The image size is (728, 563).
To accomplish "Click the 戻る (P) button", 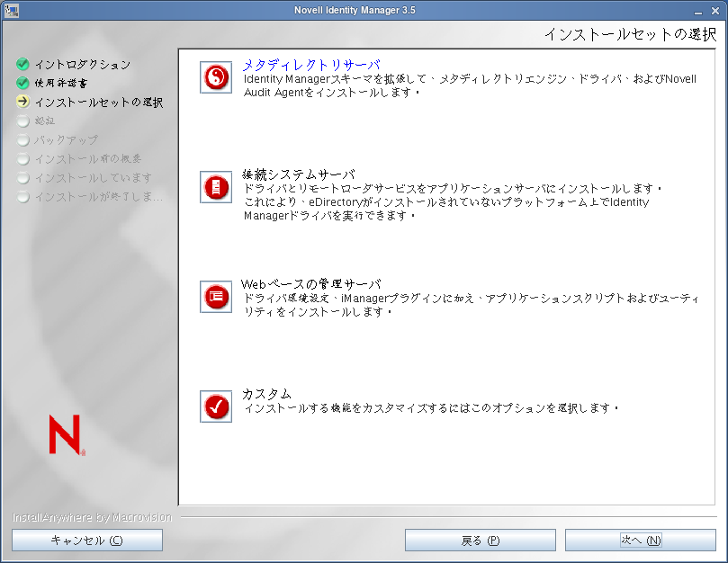I will [x=480, y=541].
